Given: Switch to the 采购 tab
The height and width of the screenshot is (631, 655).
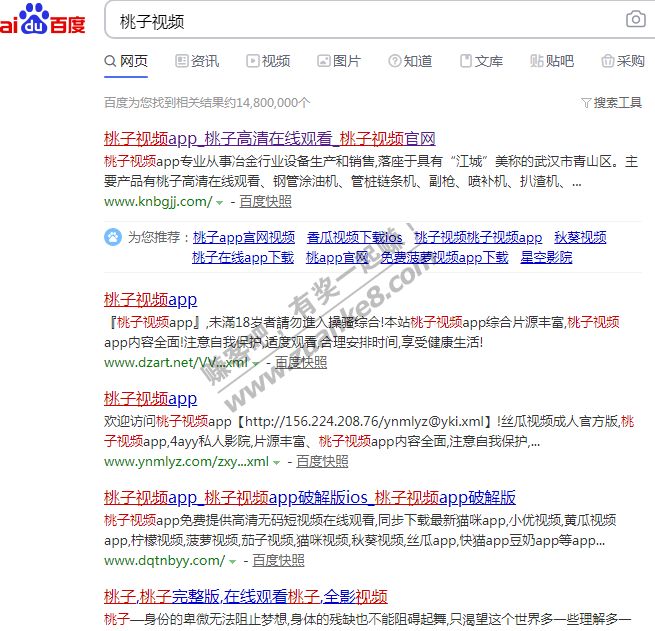Looking at the screenshot, I should coord(622,61).
